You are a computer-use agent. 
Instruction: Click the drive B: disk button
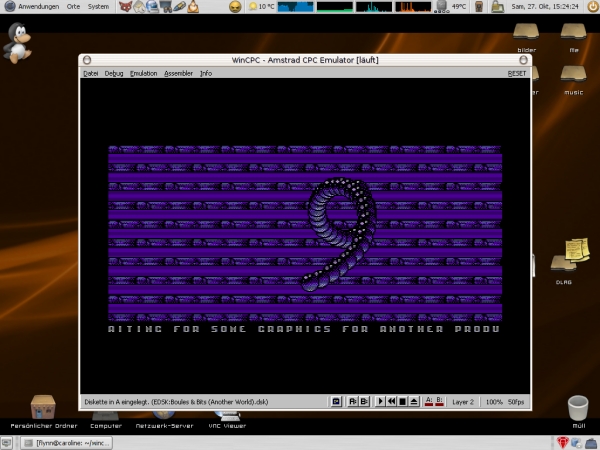pyautogui.click(x=364, y=401)
